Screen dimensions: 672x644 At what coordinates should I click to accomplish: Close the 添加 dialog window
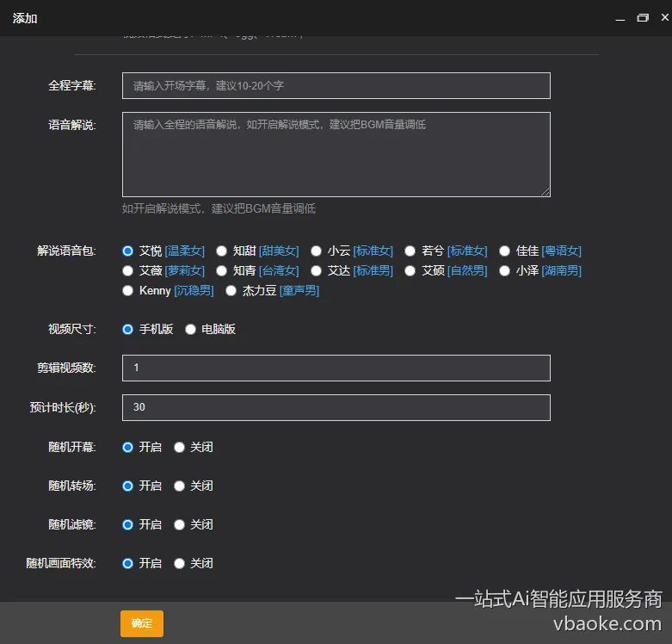pyautogui.click(x=665, y=17)
